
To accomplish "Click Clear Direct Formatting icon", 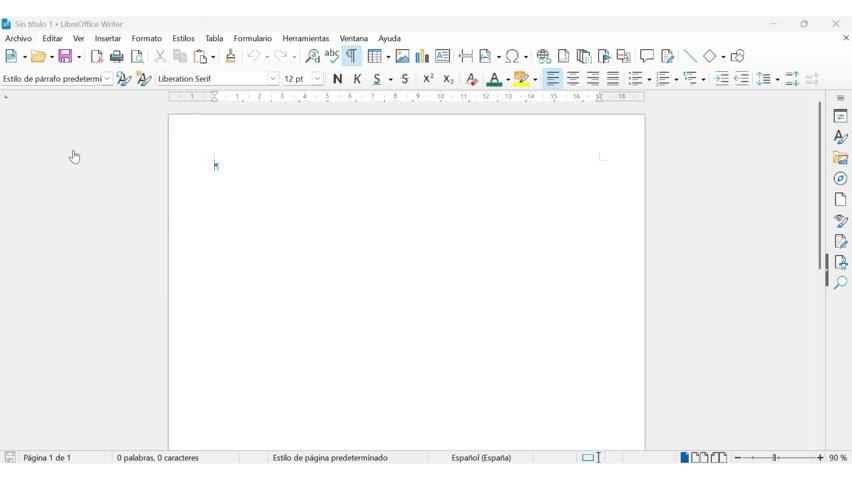I will coord(472,79).
